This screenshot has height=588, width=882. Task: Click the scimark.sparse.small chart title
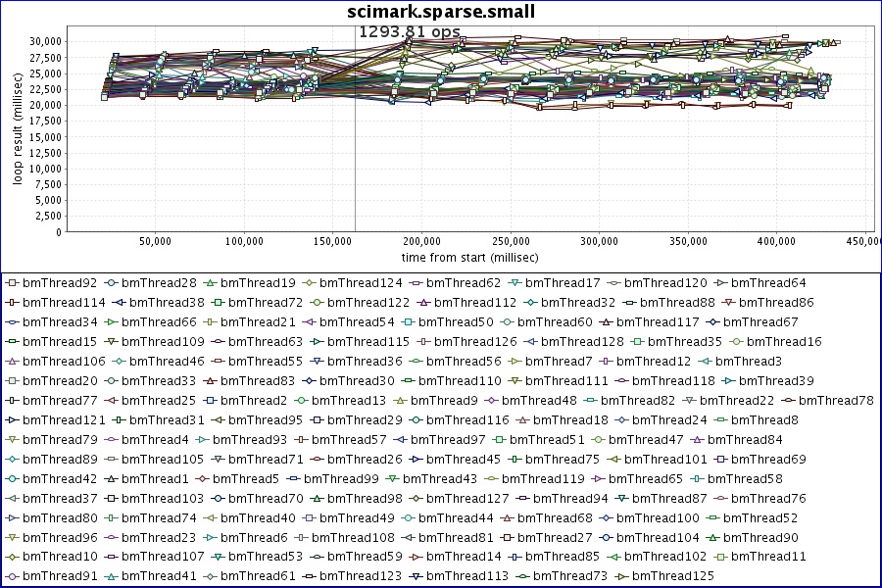[441, 12]
